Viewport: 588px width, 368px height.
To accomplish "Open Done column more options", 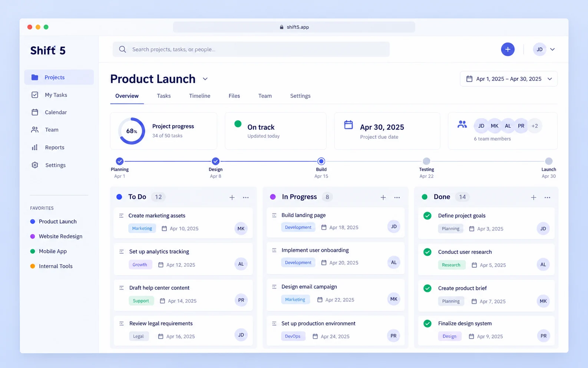I will point(547,197).
